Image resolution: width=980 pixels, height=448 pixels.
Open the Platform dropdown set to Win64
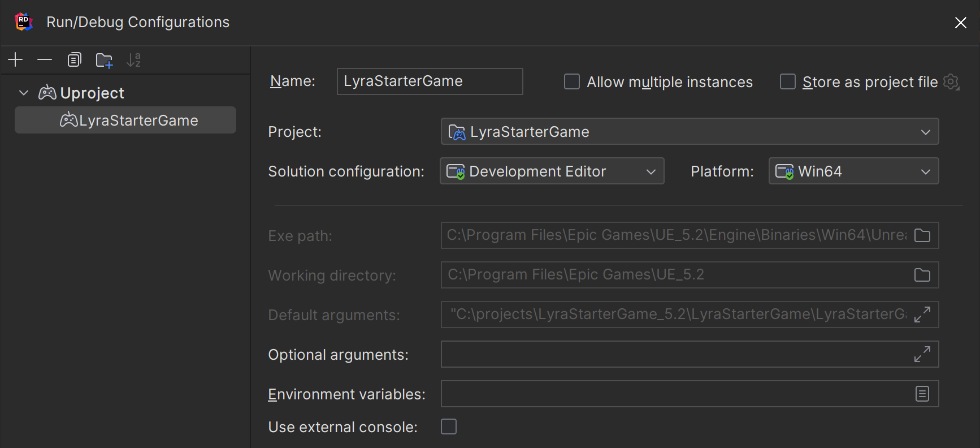click(853, 171)
